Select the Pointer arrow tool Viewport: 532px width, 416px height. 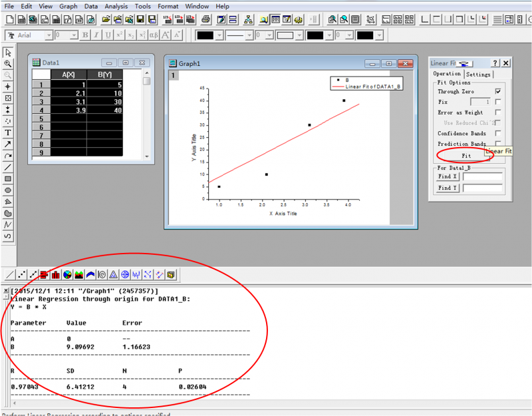8,52
